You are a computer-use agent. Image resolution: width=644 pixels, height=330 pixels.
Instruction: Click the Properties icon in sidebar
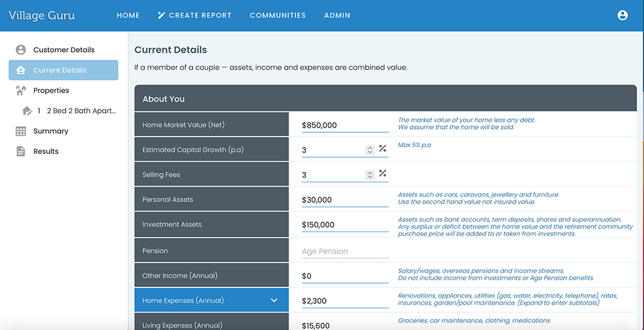(x=21, y=91)
